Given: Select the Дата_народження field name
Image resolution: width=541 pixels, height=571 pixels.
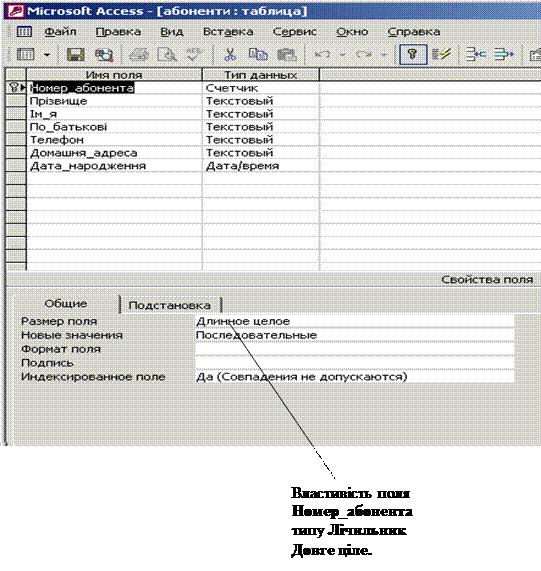Looking at the screenshot, I should 114,166.
